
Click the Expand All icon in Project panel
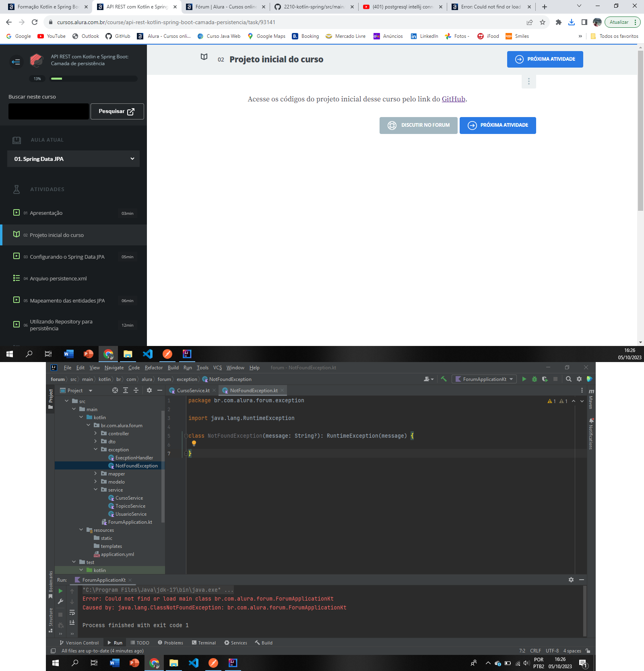click(126, 390)
